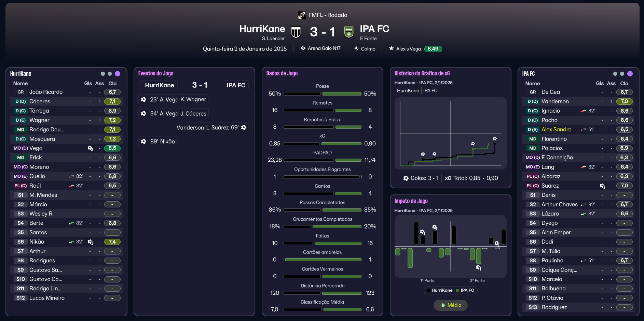
Task: Click the IPA FC club badge in header
Action: 348,32
